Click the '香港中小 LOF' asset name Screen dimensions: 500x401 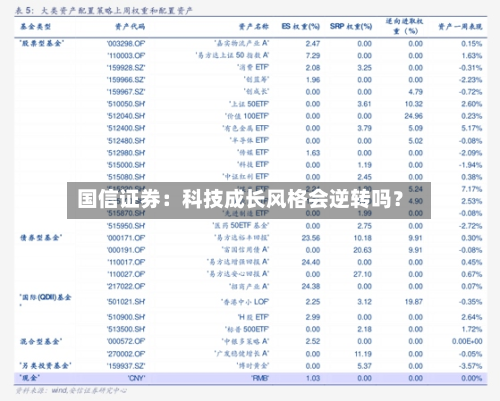point(245,302)
